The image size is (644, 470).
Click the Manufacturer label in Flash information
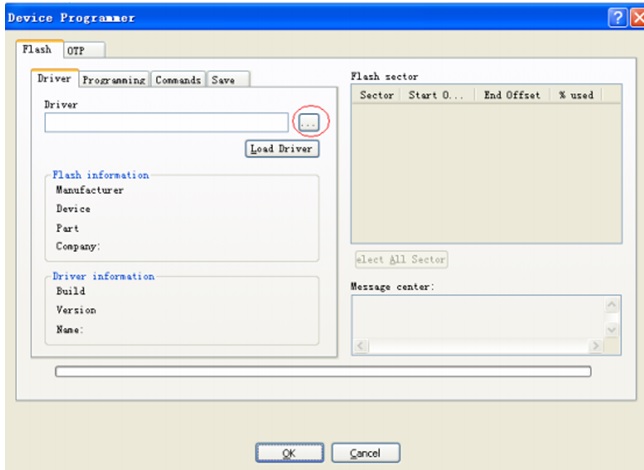pos(90,190)
